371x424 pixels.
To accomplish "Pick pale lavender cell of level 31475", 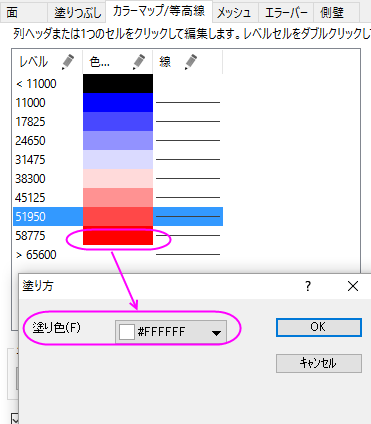I will 118,159.
